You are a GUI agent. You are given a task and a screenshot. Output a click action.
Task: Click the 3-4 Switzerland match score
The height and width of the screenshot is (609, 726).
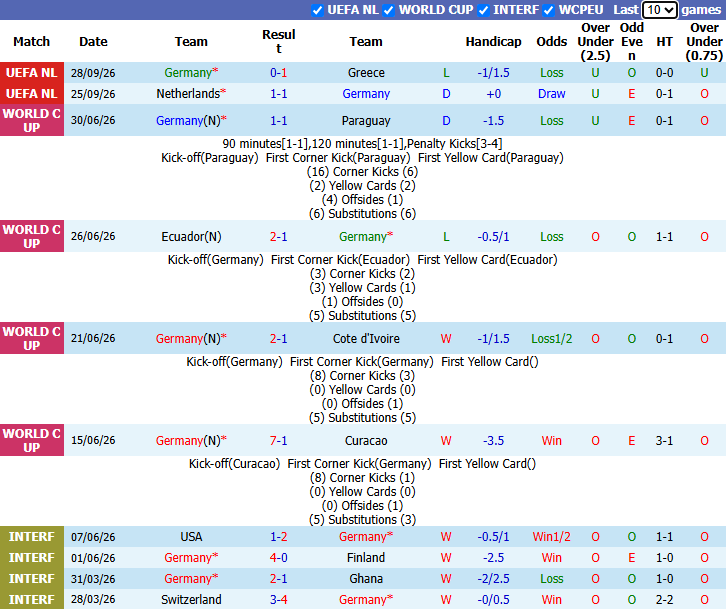[278, 600]
